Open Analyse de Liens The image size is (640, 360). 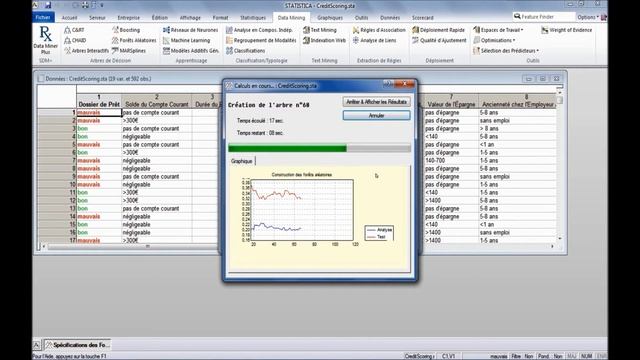click(374, 40)
